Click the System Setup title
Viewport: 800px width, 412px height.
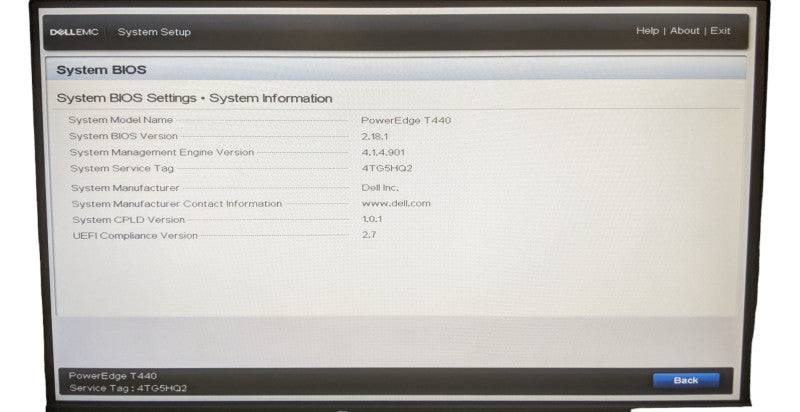point(154,32)
